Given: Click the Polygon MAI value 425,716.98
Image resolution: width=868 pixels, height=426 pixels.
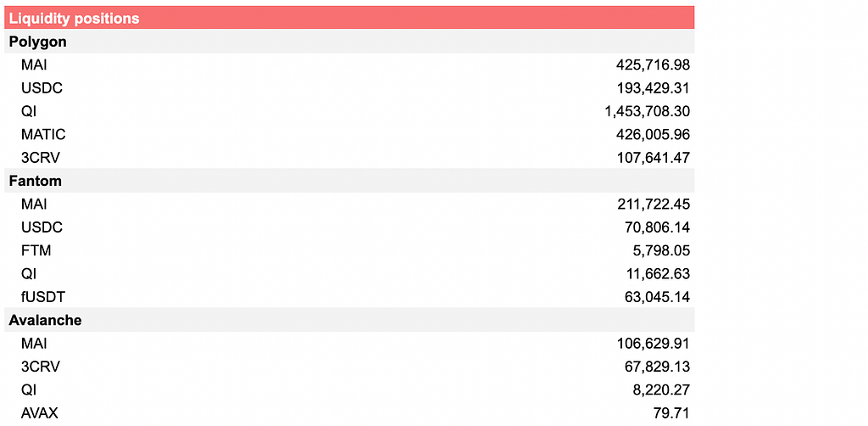Looking at the screenshot, I should 653,65.
